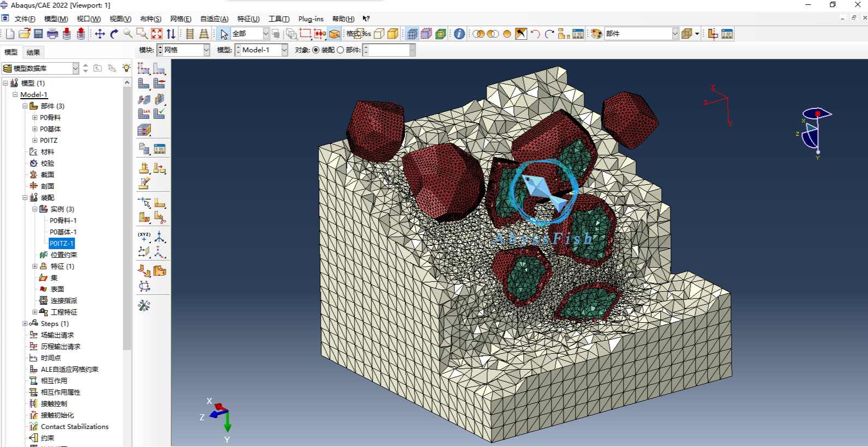868x447 pixels.
Task: Open the 网格(E) menu
Action: pos(181,19)
